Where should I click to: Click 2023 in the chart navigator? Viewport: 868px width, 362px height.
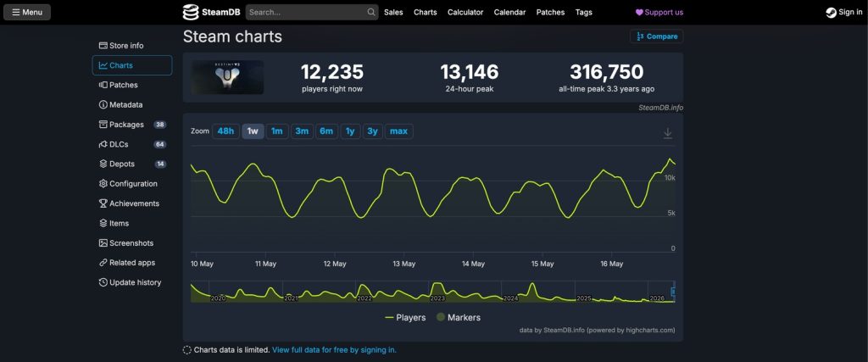pos(437,298)
